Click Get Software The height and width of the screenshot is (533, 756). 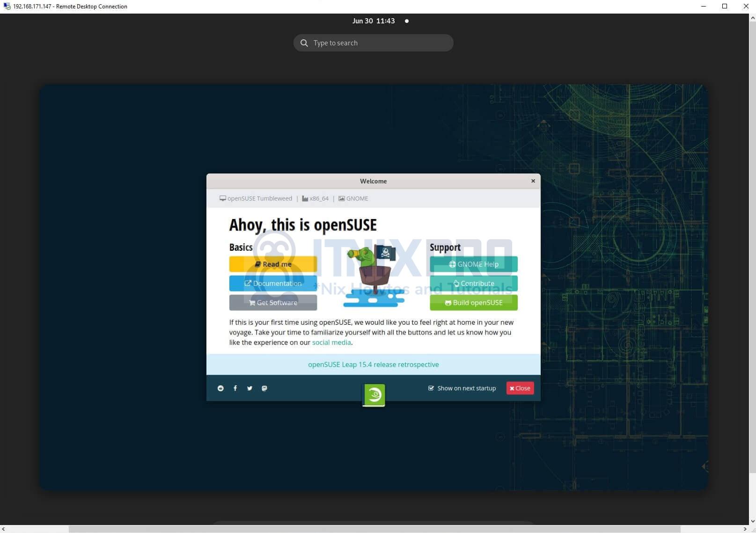[273, 302]
